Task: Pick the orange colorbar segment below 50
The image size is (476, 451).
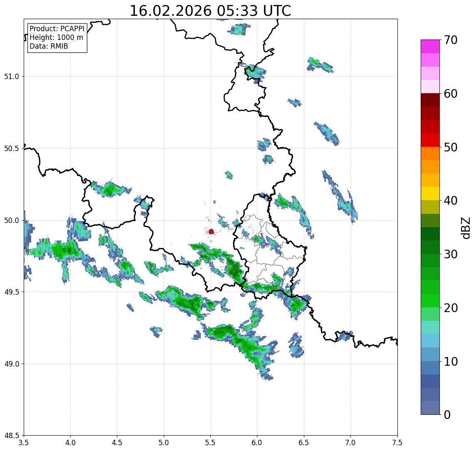Action: click(430, 154)
